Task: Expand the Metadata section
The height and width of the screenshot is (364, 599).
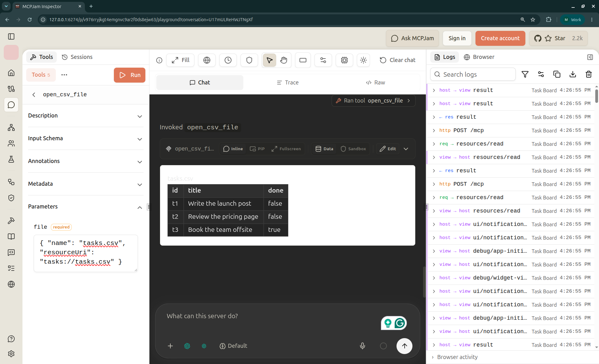Action: [85, 184]
